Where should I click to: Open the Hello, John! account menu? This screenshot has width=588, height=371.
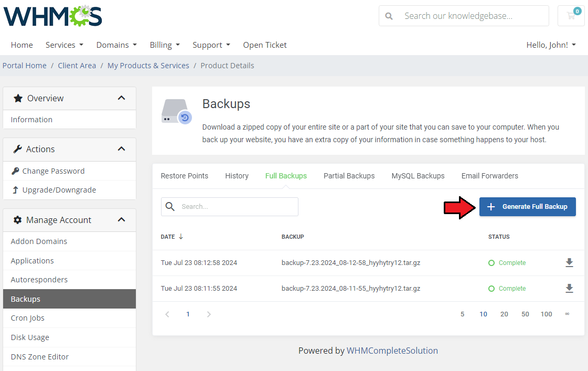click(551, 45)
